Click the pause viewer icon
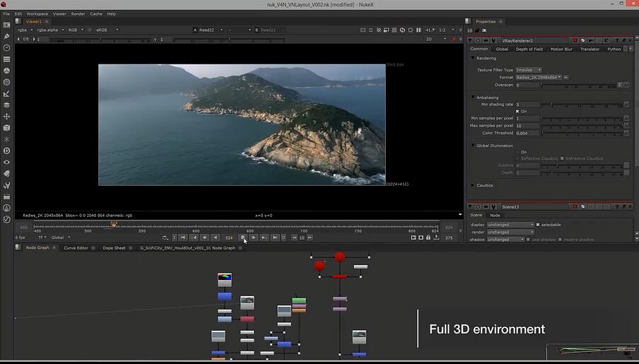 click(x=418, y=30)
